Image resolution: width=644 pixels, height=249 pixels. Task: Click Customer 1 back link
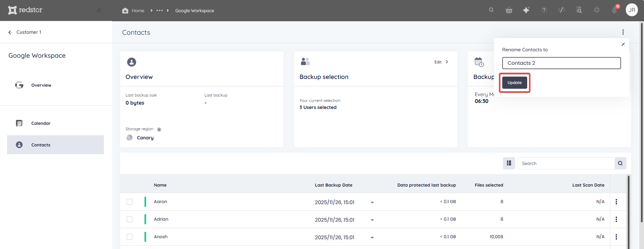coord(29,32)
